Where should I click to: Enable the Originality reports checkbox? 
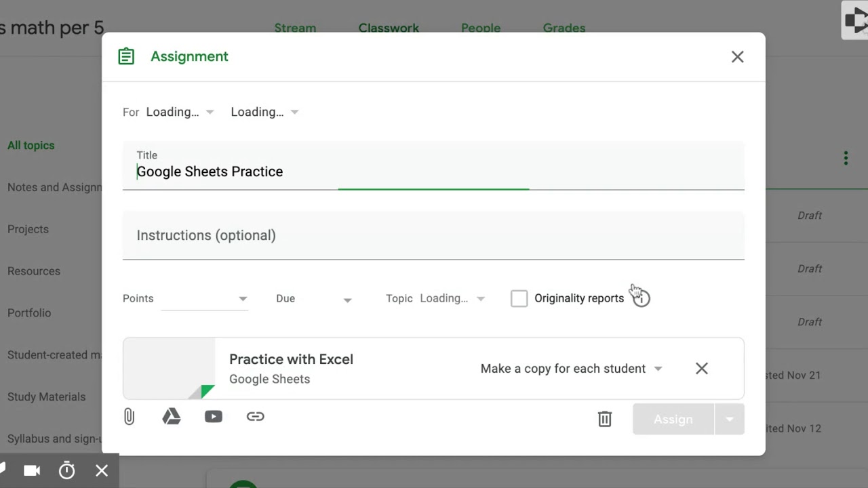click(x=519, y=298)
